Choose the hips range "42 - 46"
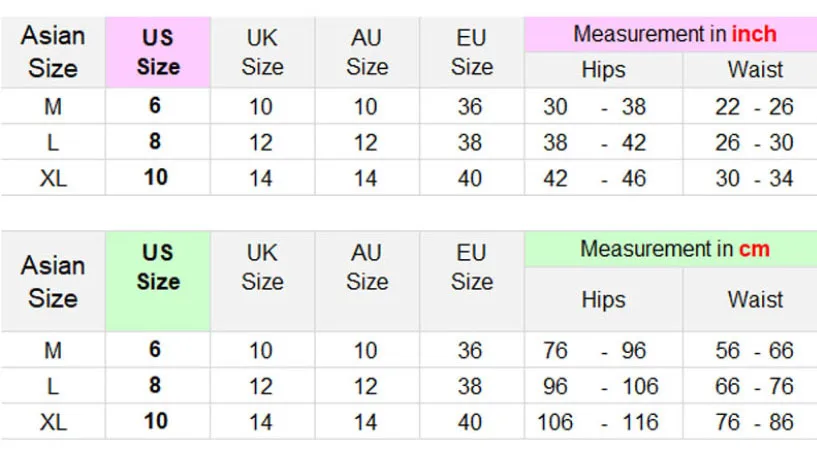The width and height of the screenshot is (817, 451). [594, 178]
